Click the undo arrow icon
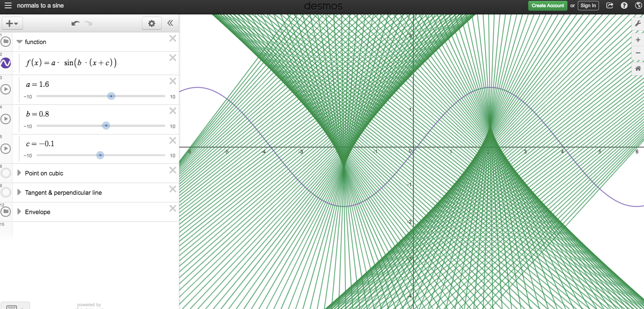 point(76,23)
